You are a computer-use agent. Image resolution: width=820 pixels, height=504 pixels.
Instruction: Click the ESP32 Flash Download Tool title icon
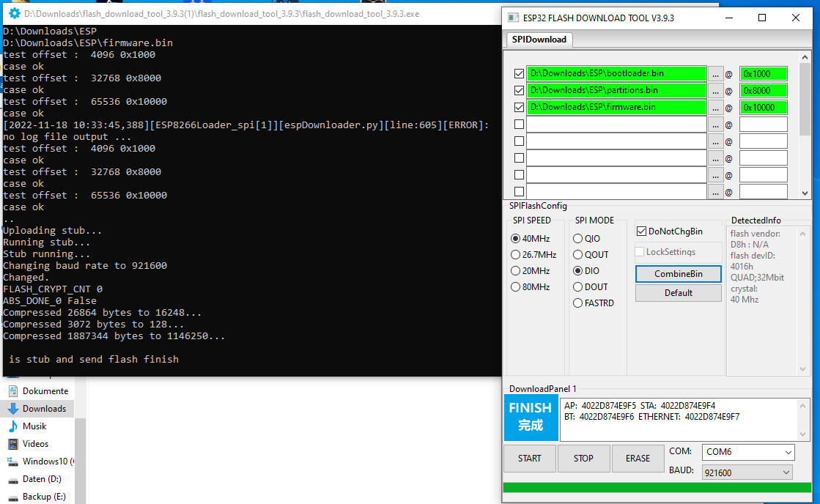(x=514, y=18)
